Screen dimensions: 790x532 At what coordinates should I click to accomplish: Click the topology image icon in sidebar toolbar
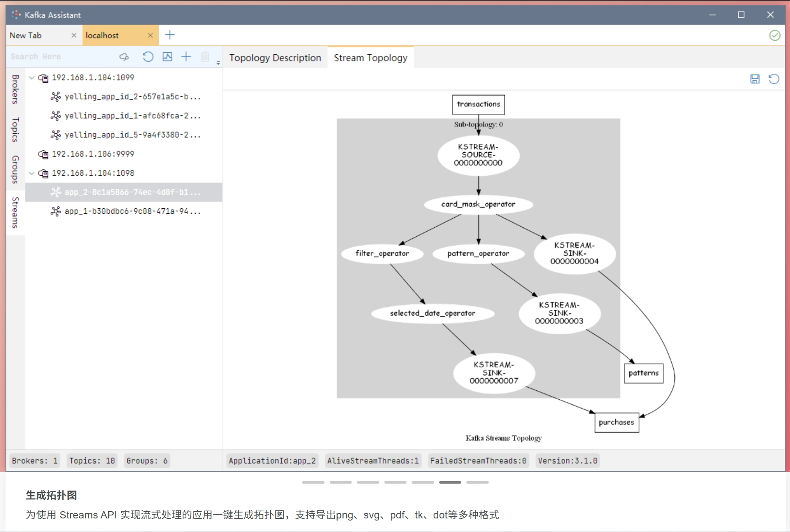pos(167,57)
